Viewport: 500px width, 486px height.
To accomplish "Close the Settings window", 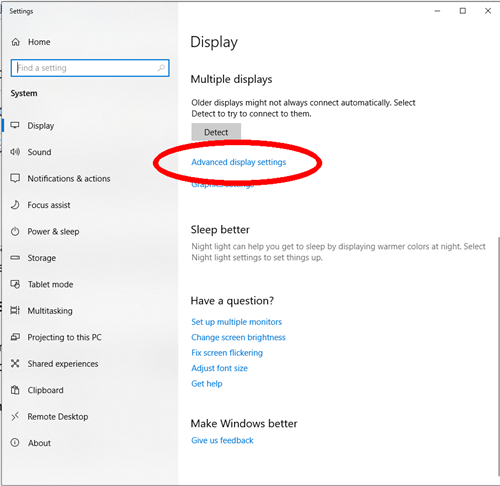I will tap(488, 11).
